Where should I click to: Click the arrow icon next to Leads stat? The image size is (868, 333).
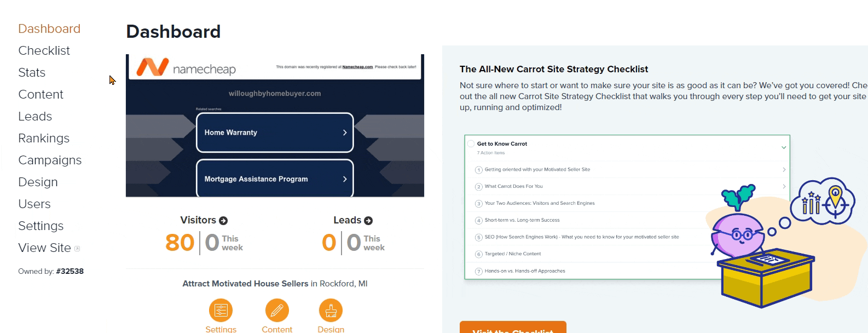pyautogui.click(x=368, y=221)
